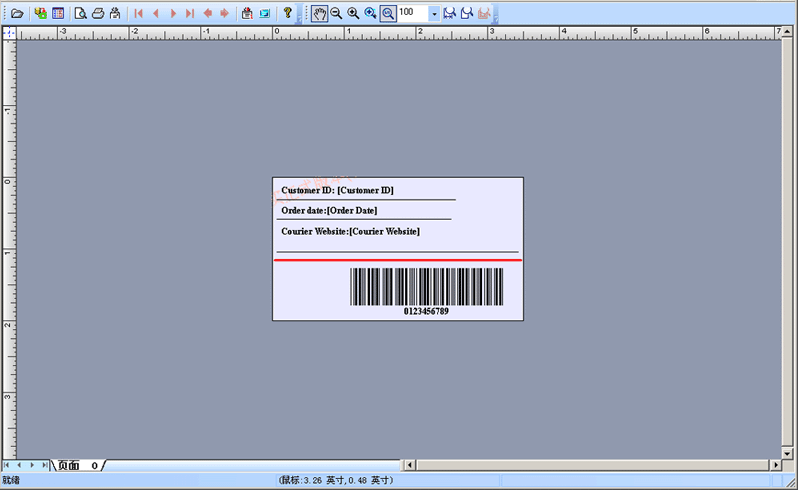
Task: Click the printer setup icon
Action: [x=115, y=13]
